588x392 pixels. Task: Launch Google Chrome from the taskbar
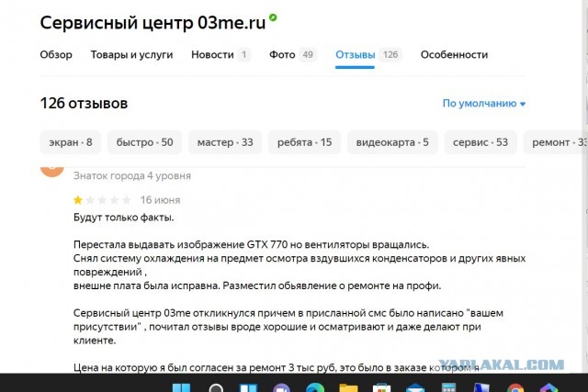[515, 387]
